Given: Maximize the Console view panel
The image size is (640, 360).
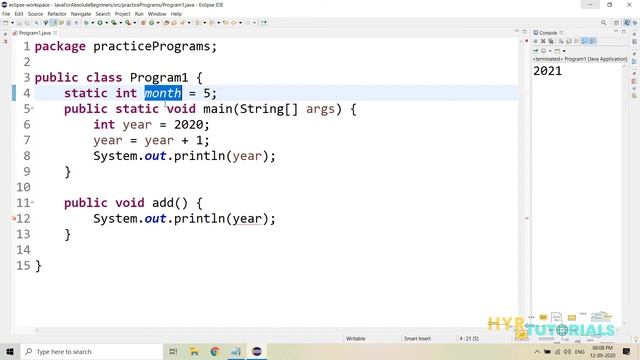Looking at the screenshot, I should tap(624, 31).
